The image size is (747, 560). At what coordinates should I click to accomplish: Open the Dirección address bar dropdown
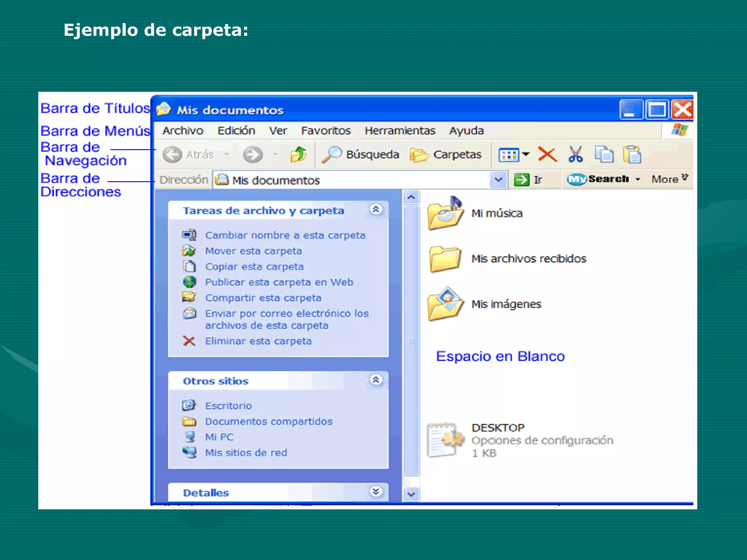tap(498, 180)
